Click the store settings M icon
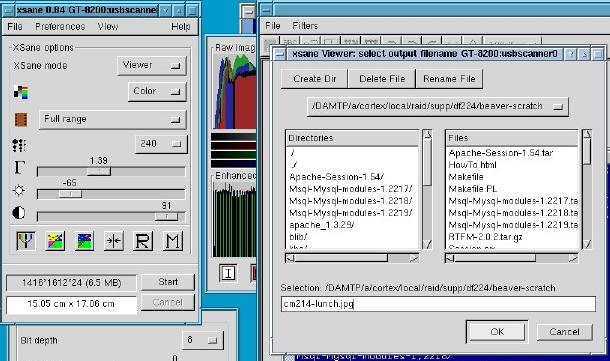This screenshot has height=361, width=610. pyautogui.click(x=172, y=240)
